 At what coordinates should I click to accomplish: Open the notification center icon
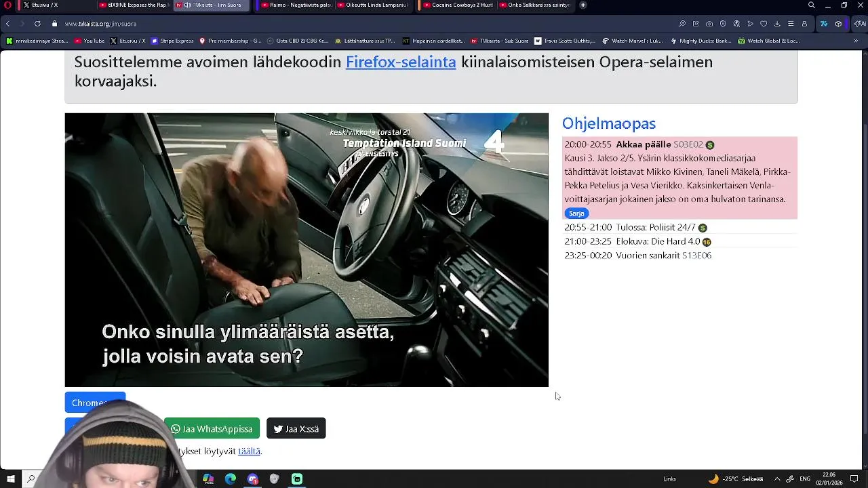pyautogui.click(x=854, y=479)
